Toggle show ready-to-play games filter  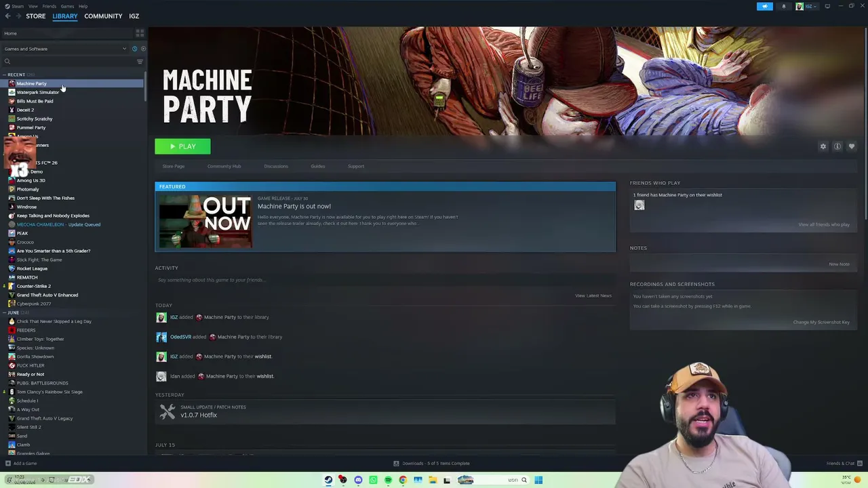pos(142,49)
